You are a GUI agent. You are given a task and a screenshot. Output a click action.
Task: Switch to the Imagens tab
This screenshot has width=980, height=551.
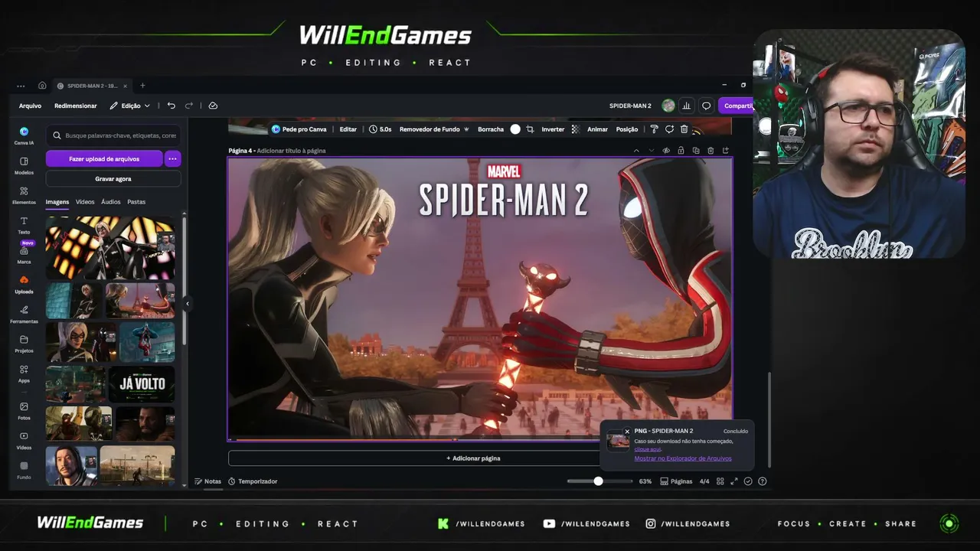57,202
